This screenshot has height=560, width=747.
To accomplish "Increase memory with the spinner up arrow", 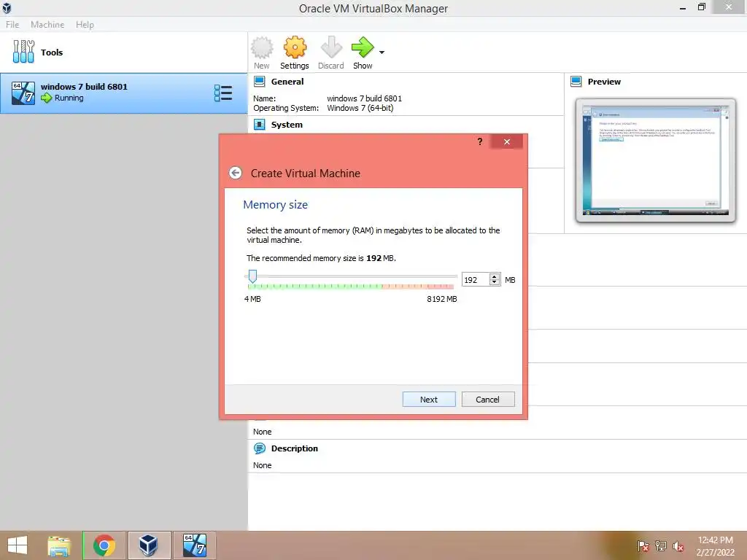I will coord(495,276).
